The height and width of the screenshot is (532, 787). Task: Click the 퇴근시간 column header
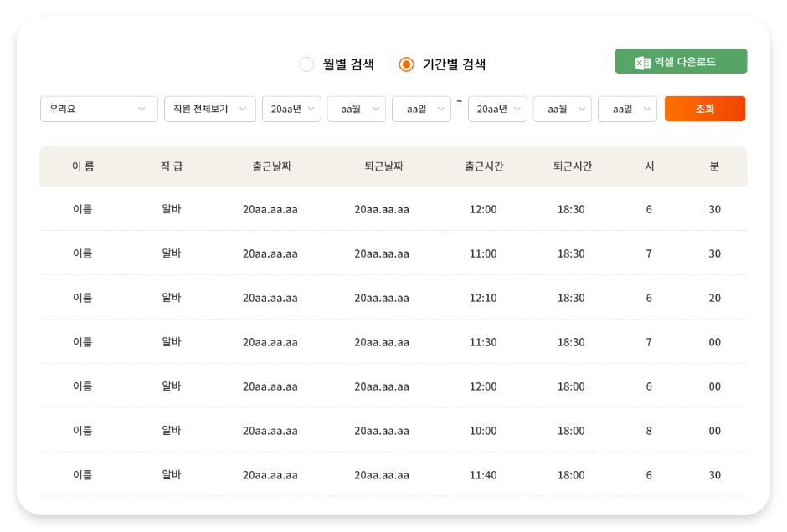point(572,166)
